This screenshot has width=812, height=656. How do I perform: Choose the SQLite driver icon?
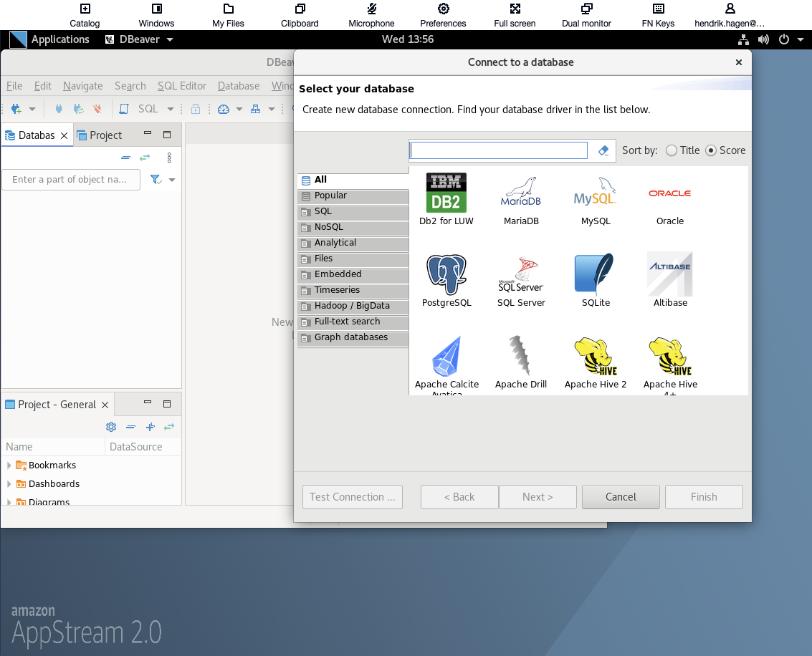[x=595, y=276]
